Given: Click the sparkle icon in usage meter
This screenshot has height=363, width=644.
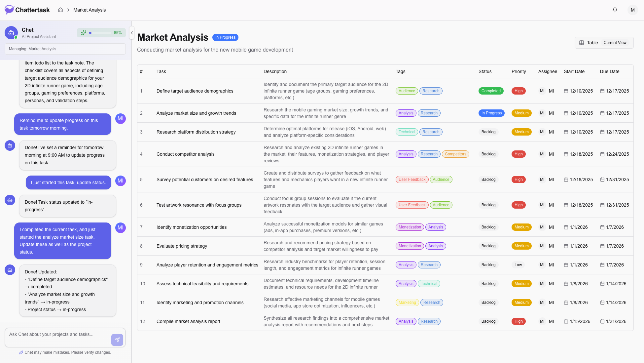Looking at the screenshot, I should pyautogui.click(x=84, y=33).
